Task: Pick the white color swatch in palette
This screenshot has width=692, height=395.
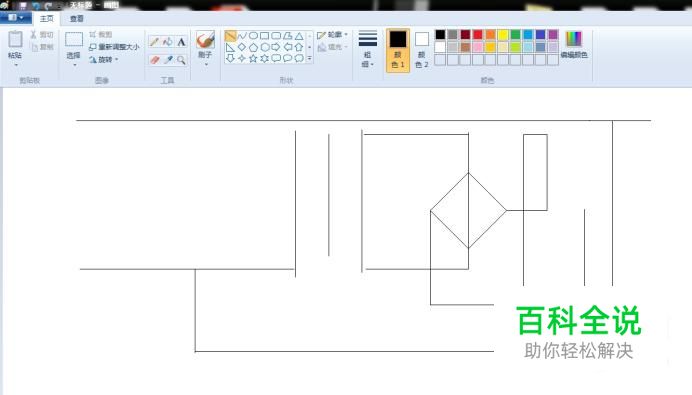Action: tap(440, 47)
